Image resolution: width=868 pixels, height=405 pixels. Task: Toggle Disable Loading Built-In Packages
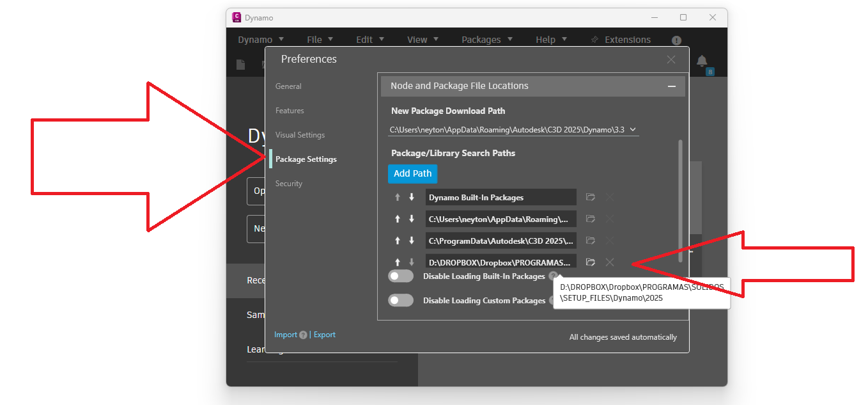click(x=401, y=276)
